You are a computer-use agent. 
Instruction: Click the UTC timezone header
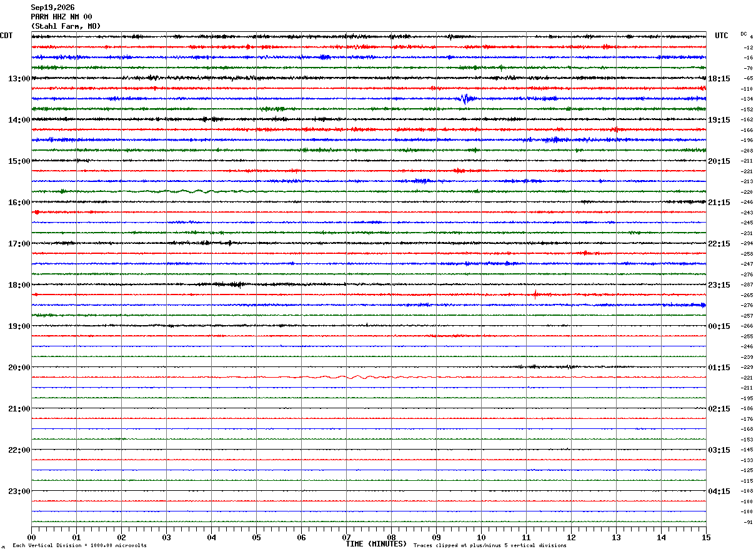[722, 36]
